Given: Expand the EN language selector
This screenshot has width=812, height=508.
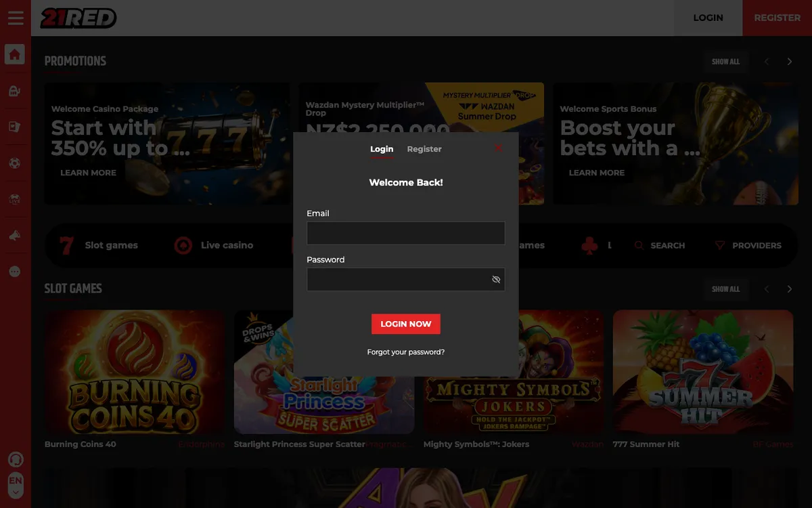Looking at the screenshot, I should pos(15,486).
